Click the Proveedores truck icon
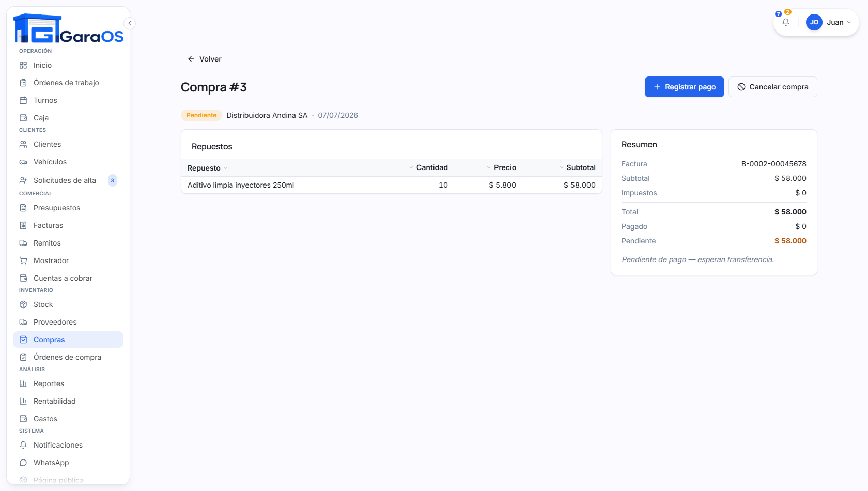This screenshot has width=868, height=491. pos(23,322)
